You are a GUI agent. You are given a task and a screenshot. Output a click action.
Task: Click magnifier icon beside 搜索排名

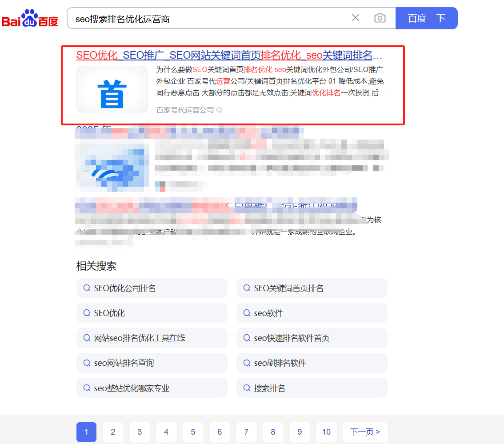[x=247, y=388]
